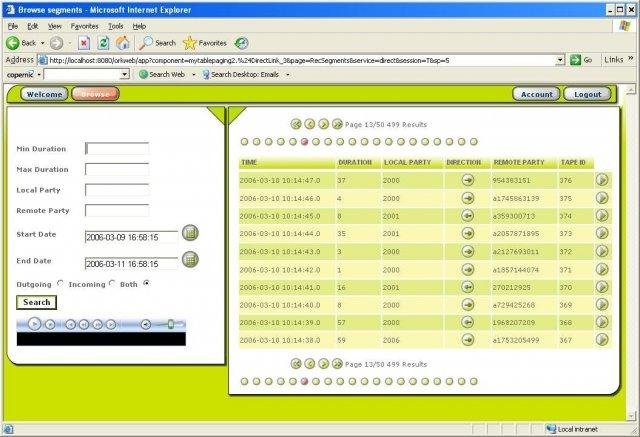Adjust the media player volume slider
The image size is (640, 437).
click(169, 323)
